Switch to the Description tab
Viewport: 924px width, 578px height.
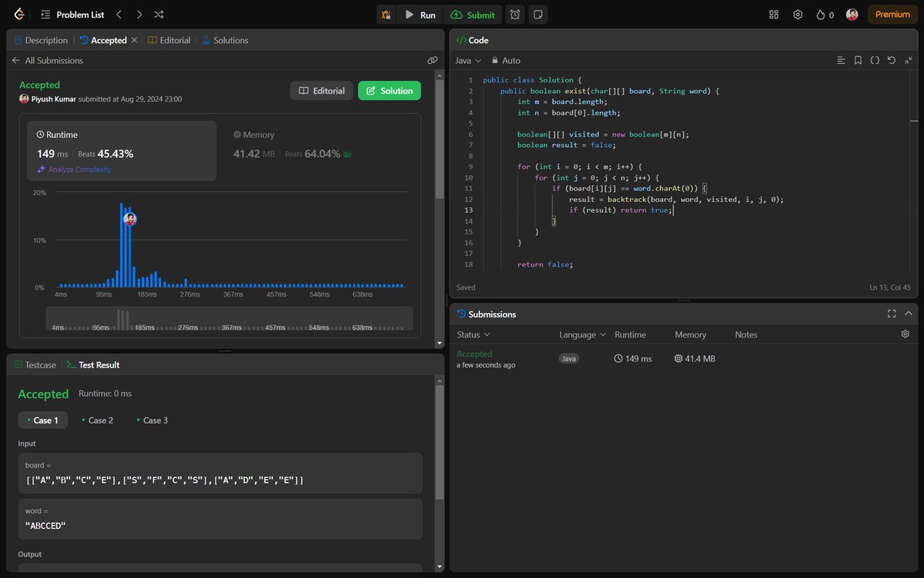[41, 40]
